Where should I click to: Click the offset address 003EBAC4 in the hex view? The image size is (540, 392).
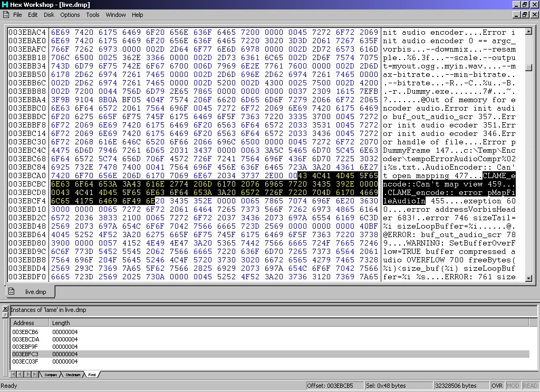click(x=27, y=32)
